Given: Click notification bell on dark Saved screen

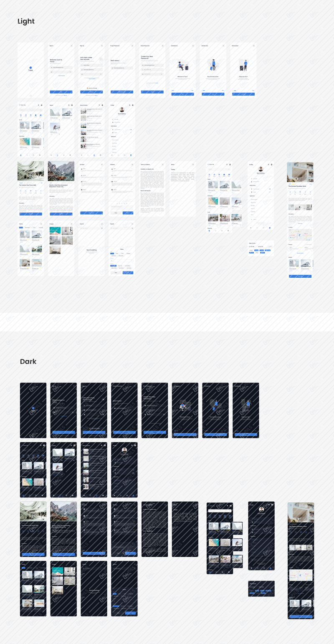Looking at the screenshot, I should pyautogui.click(x=71, y=446).
